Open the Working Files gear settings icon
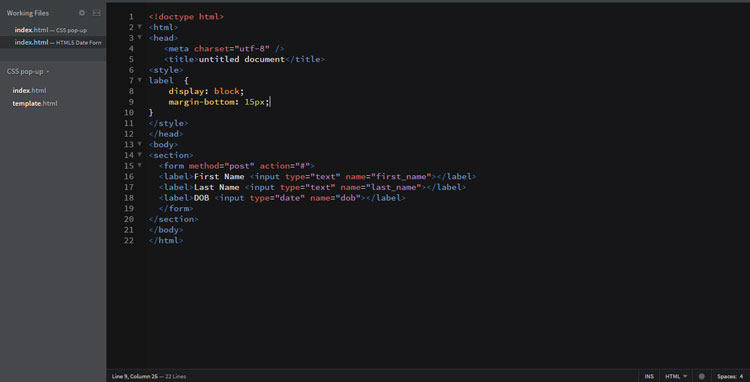 tap(82, 13)
